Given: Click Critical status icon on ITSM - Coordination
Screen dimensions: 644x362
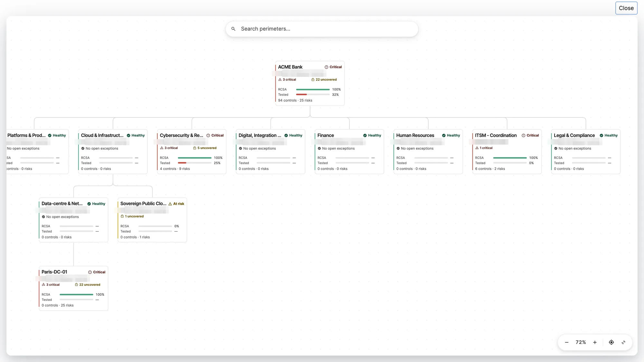Looking at the screenshot, I should coord(523,135).
